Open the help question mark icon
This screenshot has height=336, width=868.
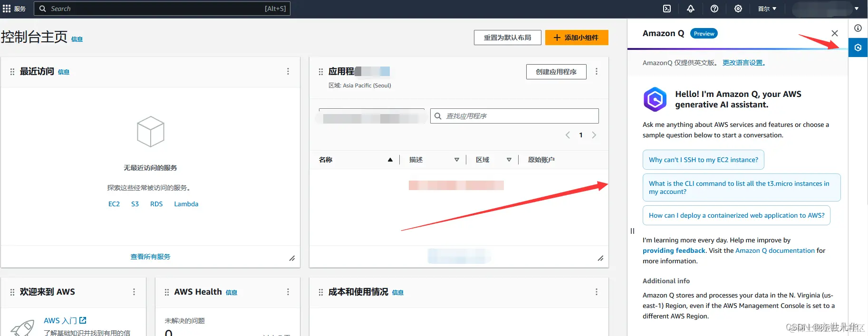(x=714, y=9)
